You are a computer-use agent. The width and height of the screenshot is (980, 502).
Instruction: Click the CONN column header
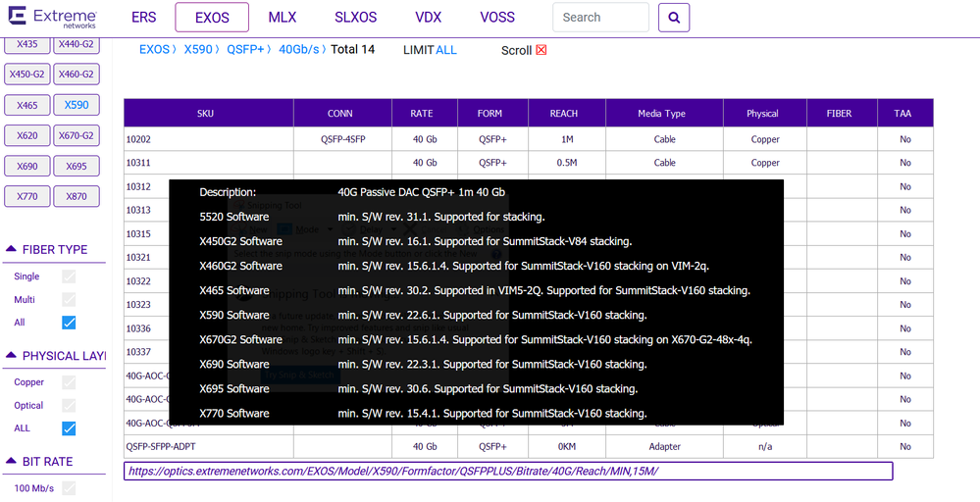pos(343,113)
